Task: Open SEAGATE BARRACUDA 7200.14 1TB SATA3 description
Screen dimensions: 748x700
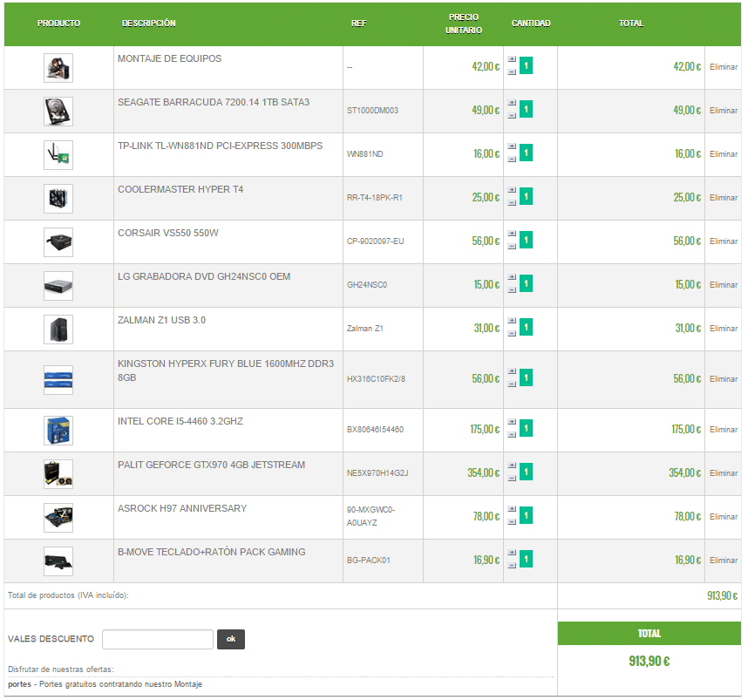Action: click(x=214, y=102)
